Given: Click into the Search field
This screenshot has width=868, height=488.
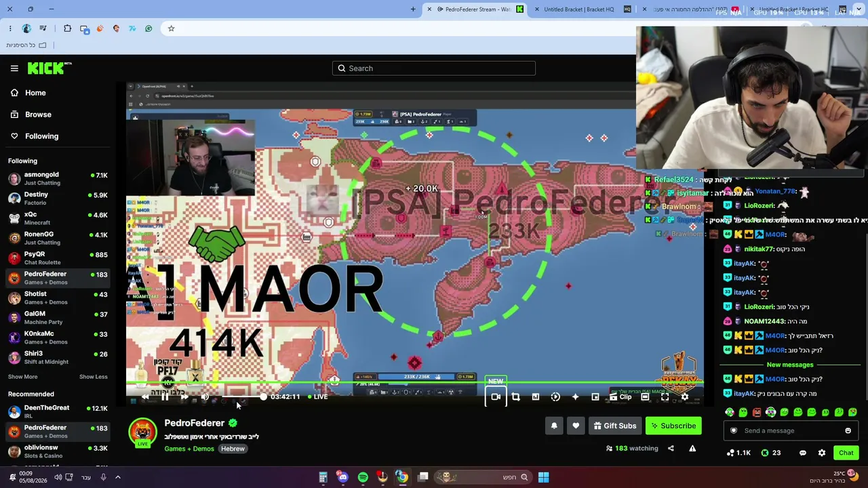Looking at the screenshot, I should [x=434, y=68].
